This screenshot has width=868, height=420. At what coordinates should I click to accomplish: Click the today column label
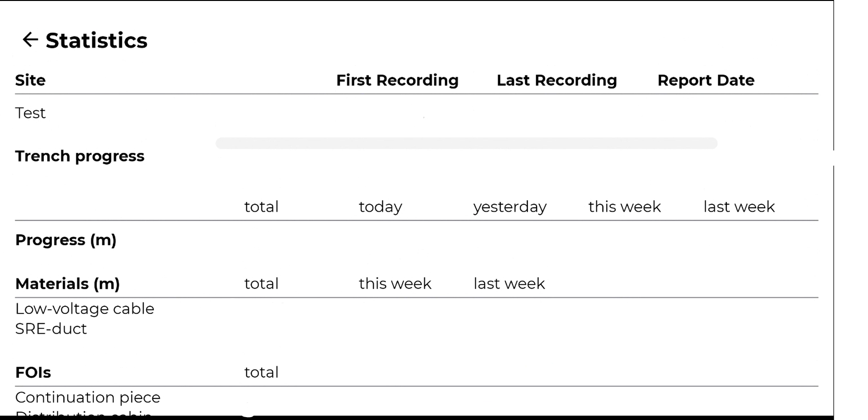click(x=380, y=206)
